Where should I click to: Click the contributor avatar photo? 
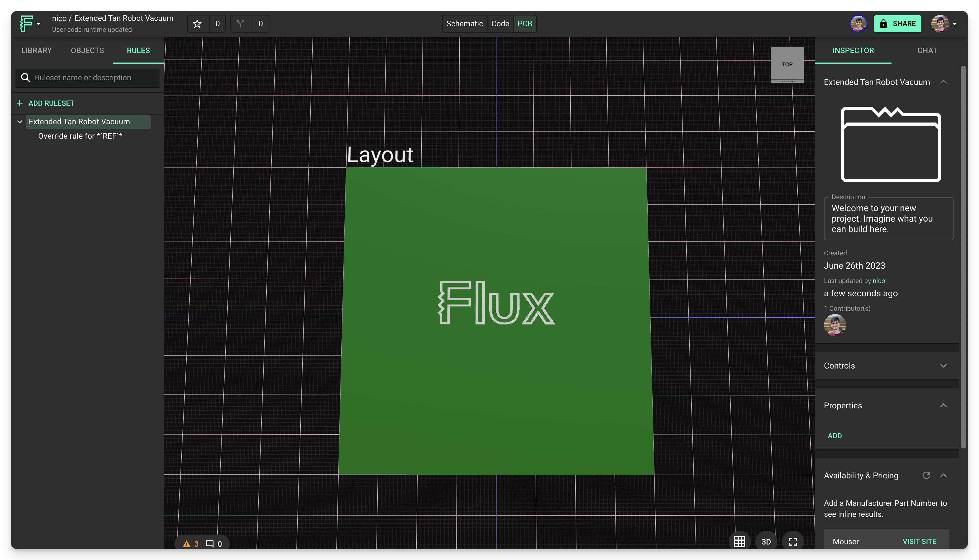coord(835,325)
